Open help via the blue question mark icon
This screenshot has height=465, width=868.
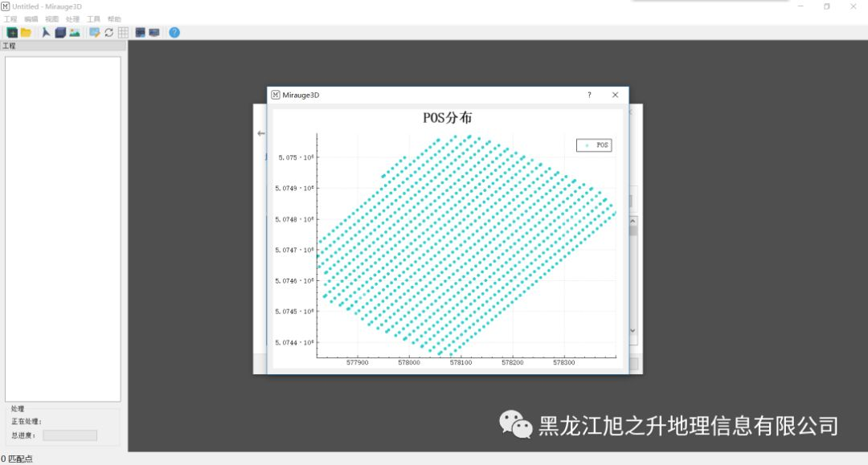(174, 32)
